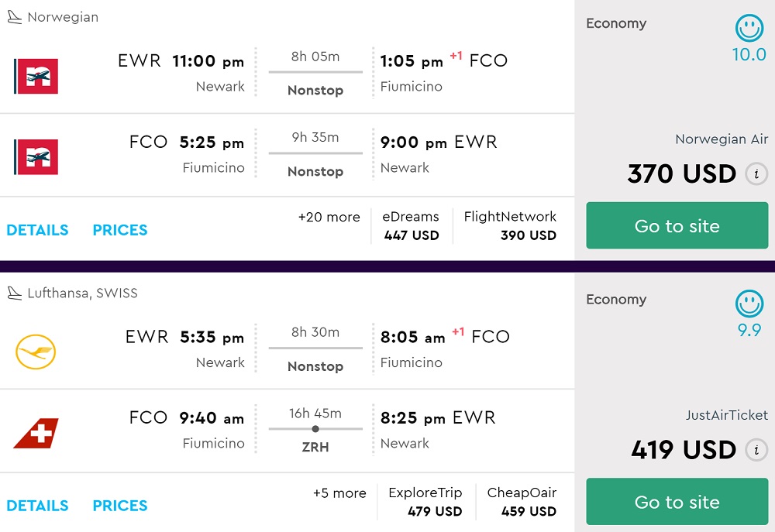
Task: Choose the CheapOair 459 USD offer
Action: pos(522,501)
